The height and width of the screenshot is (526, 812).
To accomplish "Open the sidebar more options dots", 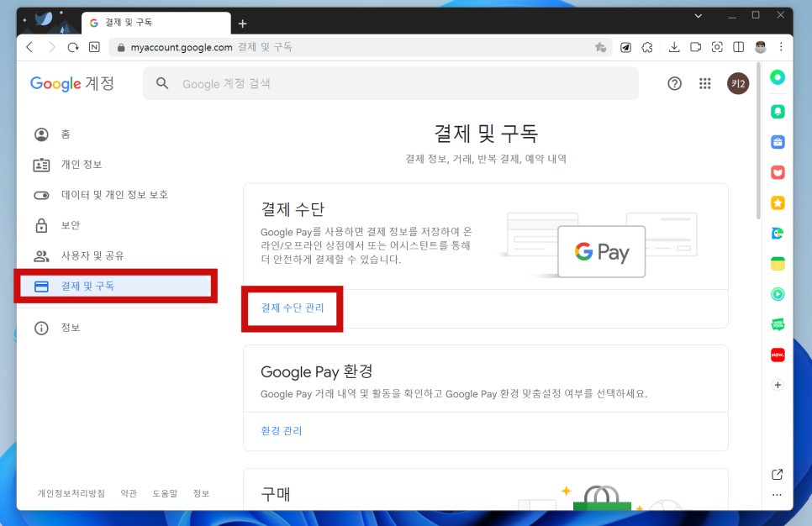I will point(777,495).
